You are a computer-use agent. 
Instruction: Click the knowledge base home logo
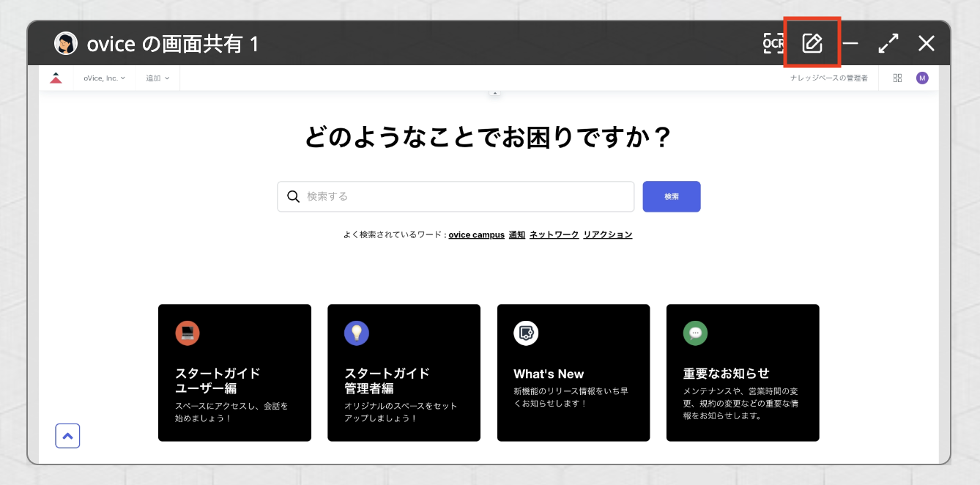click(56, 78)
